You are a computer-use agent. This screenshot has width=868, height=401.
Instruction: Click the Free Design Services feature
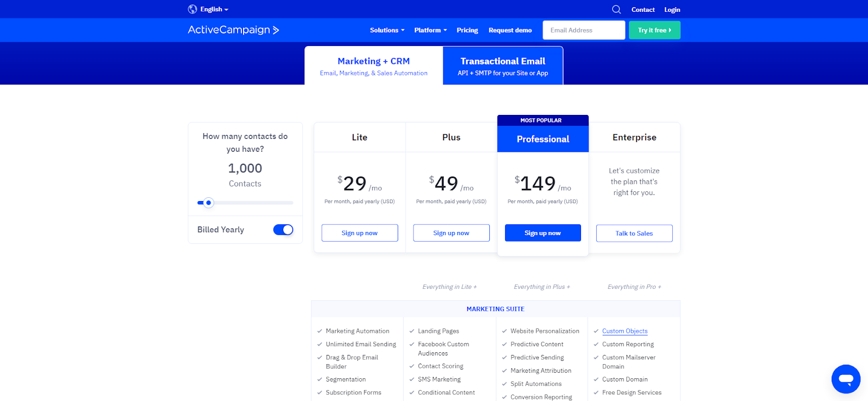coord(632,392)
